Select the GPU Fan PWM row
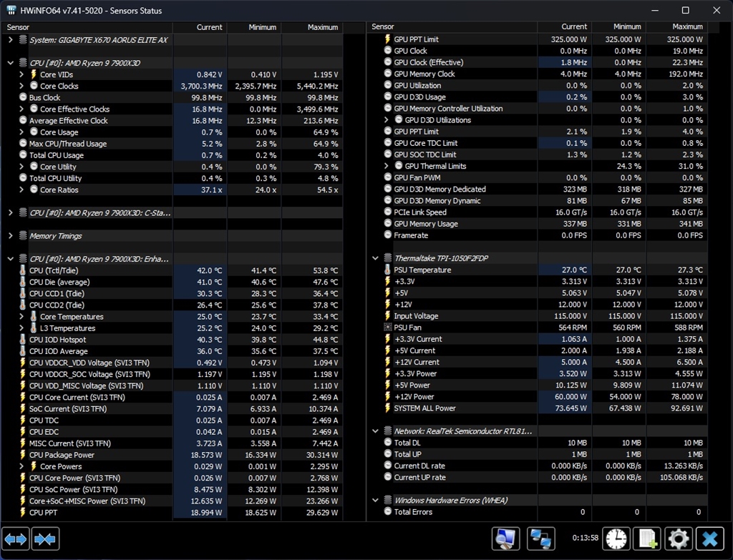733x560 pixels. coord(537,177)
